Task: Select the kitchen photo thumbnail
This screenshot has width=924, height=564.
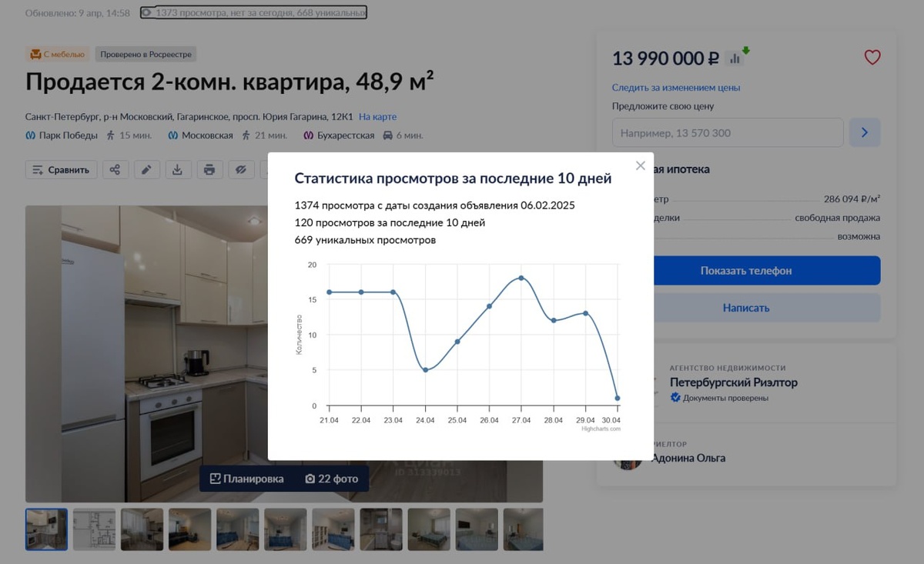Action: pyautogui.click(x=46, y=529)
